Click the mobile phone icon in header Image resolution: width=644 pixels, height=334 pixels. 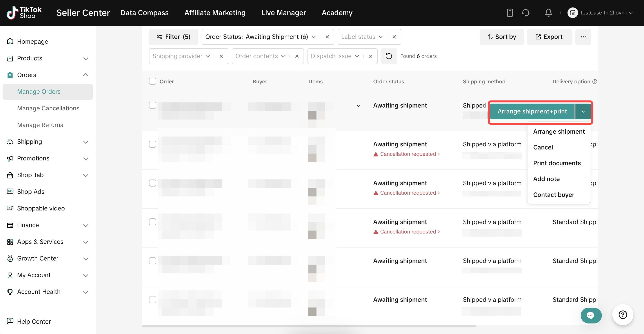(x=509, y=13)
